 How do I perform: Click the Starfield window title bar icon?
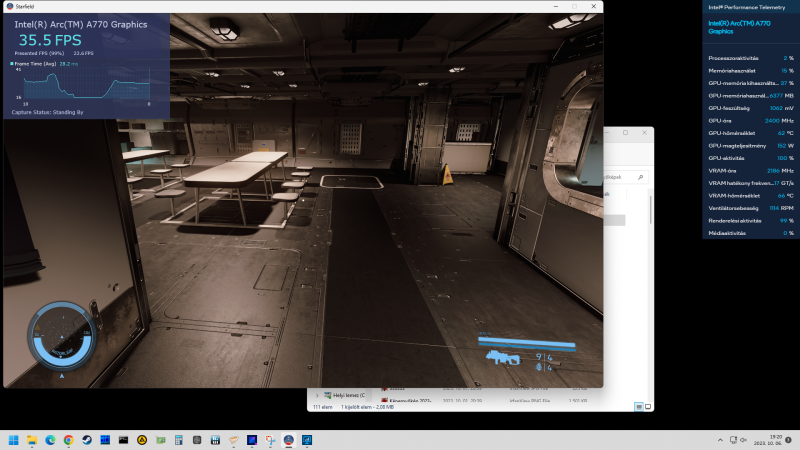(x=10, y=7)
